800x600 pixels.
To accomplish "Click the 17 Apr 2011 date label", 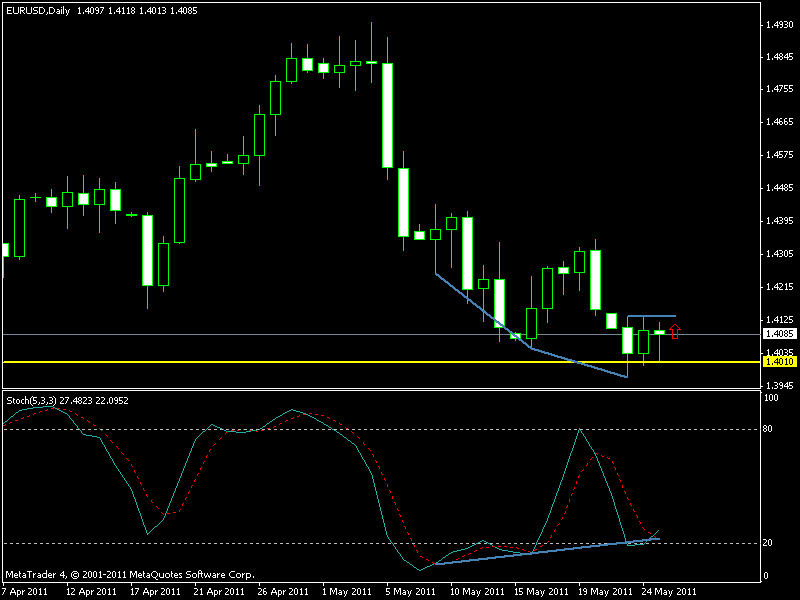I will [x=155, y=592].
